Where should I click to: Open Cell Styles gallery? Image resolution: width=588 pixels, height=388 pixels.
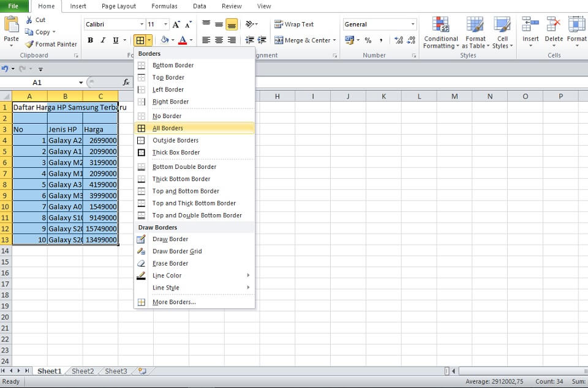(502, 33)
